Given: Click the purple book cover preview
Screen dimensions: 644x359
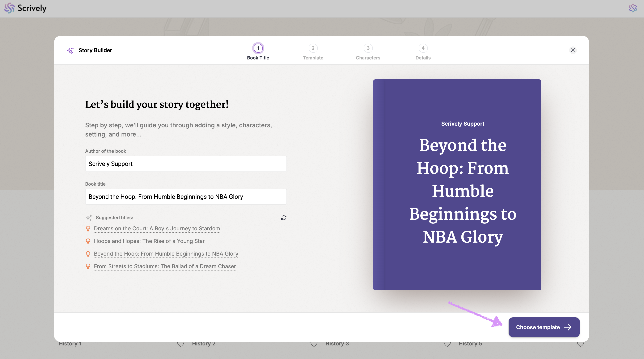Looking at the screenshot, I should (x=457, y=185).
